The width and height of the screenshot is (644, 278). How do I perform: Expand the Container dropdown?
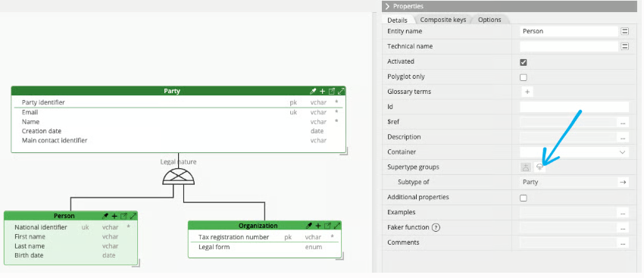pos(622,152)
